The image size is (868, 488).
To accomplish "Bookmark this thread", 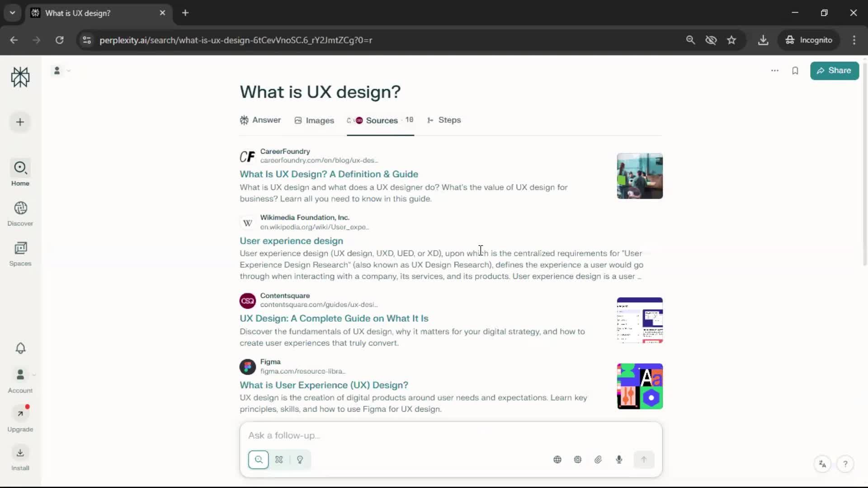I will point(795,70).
